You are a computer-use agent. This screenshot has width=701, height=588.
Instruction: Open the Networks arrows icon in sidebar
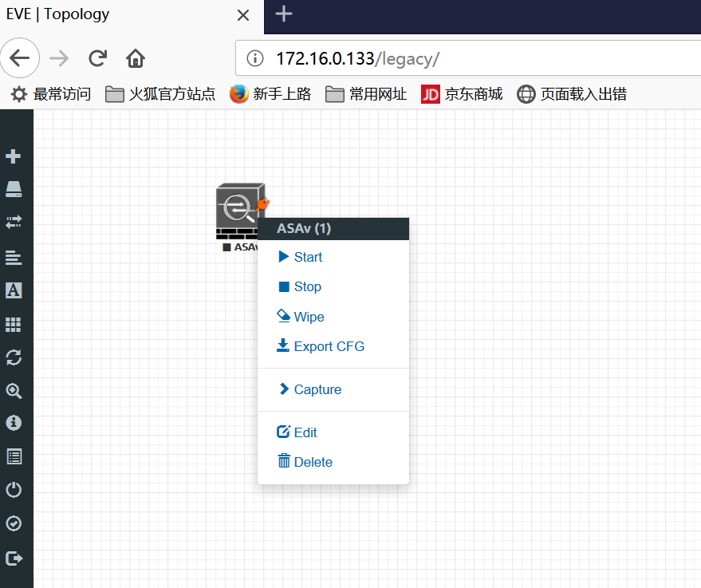coord(14,223)
